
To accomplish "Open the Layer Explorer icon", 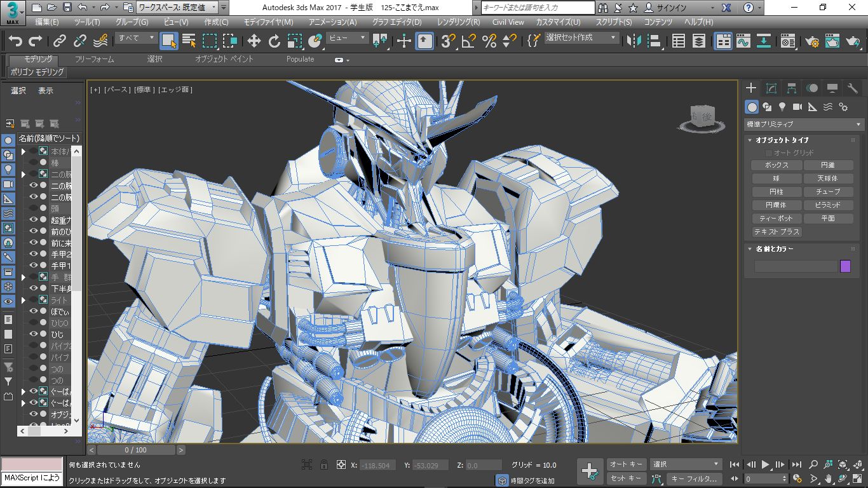I will pyautogui.click(x=699, y=41).
